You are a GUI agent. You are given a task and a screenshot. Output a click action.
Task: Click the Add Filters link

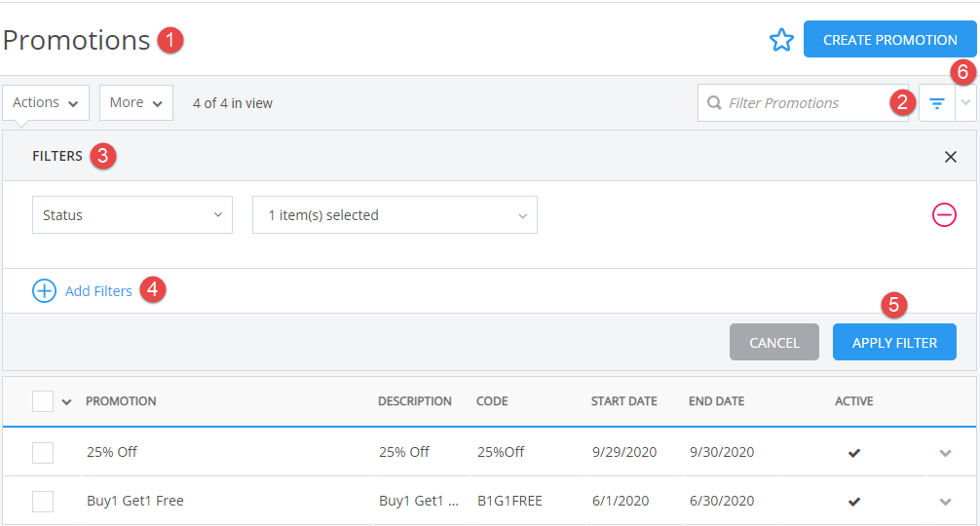tap(98, 291)
